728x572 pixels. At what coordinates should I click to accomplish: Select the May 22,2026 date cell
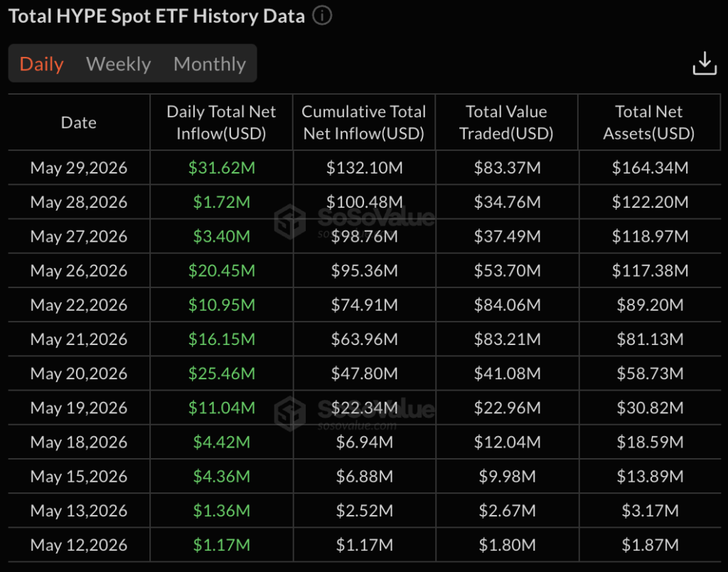78,305
